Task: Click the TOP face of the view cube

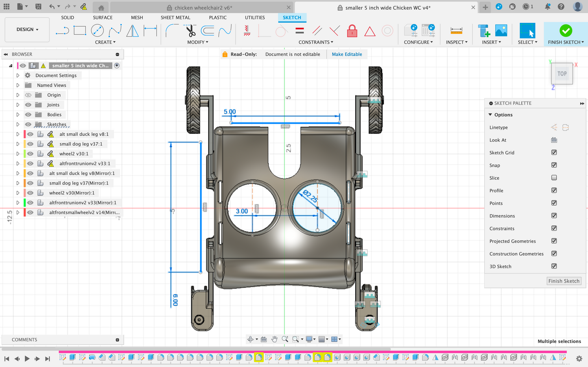Action: tap(562, 74)
